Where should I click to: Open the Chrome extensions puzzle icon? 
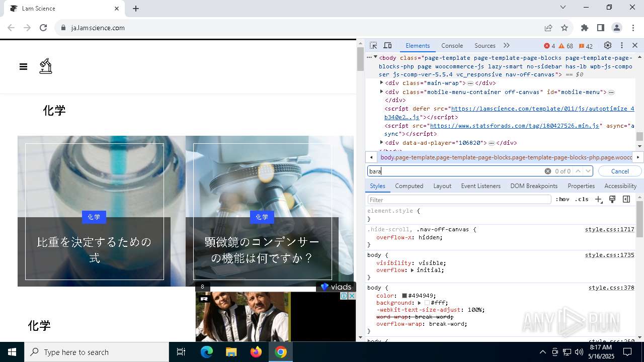585,28
